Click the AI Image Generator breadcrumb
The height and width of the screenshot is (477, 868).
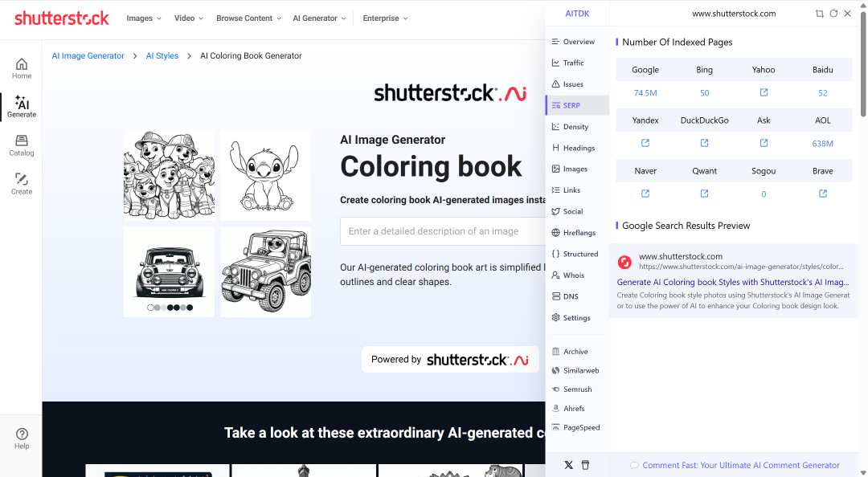tap(88, 56)
